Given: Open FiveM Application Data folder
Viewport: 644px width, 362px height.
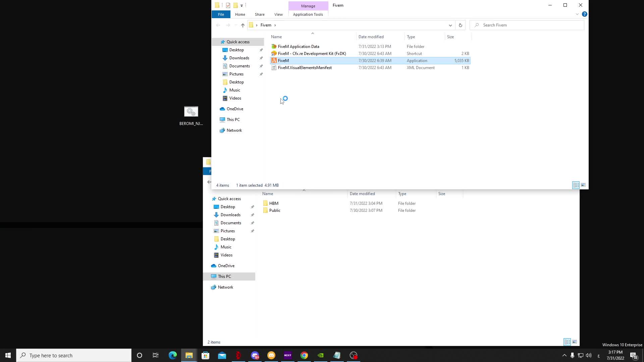Looking at the screenshot, I should [x=298, y=47].
